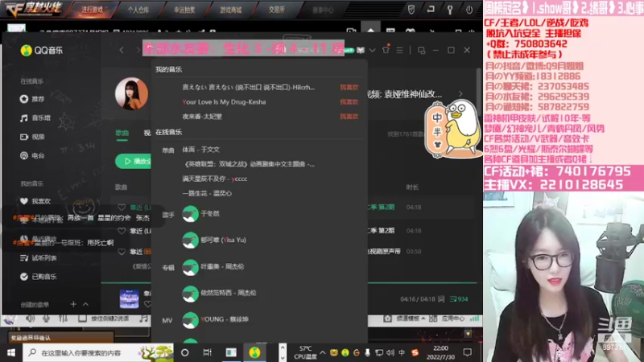Open 进行游戏 tab in CF launcher

click(92, 10)
